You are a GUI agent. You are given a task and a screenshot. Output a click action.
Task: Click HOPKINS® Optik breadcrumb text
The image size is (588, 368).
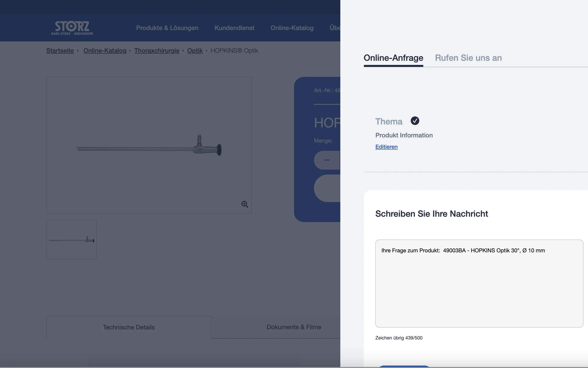[x=234, y=51]
